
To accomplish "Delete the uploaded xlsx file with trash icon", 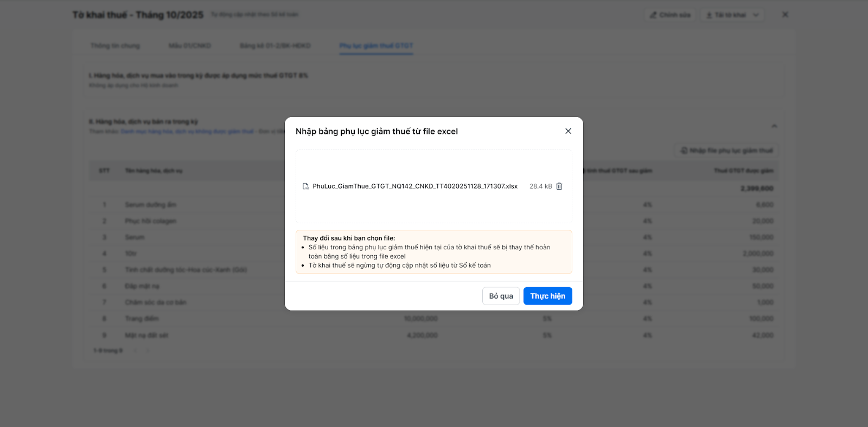I will 559,186.
